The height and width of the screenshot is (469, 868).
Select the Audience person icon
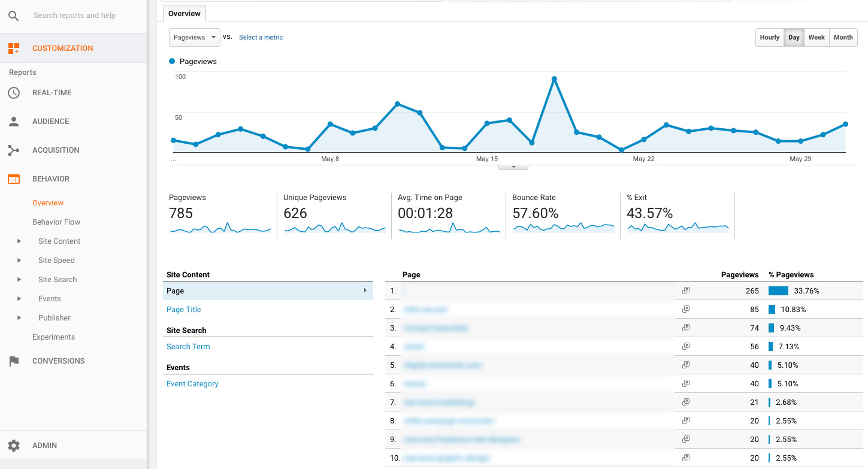click(14, 121)
